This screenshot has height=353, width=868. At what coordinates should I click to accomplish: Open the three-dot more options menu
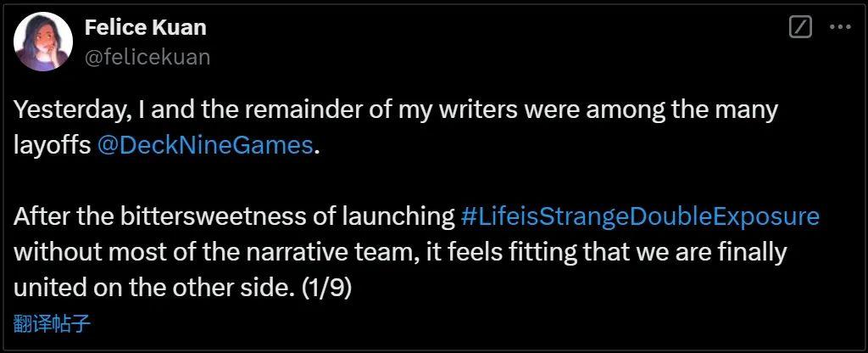tap(839, 27)
